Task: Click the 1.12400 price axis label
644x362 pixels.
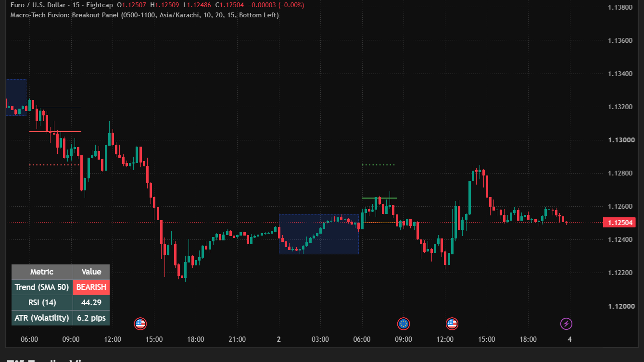Action: 621,240
